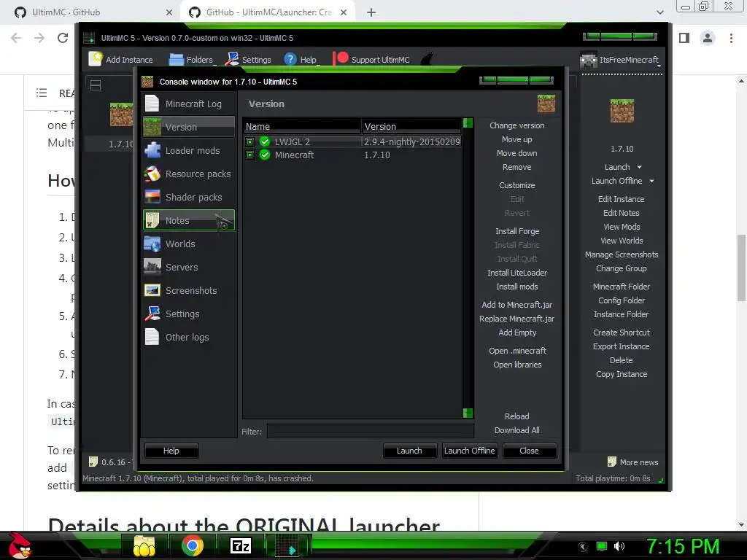Click the Folders toolbar icon
This screenshot has height=560, width=747.
click(177, 59)
